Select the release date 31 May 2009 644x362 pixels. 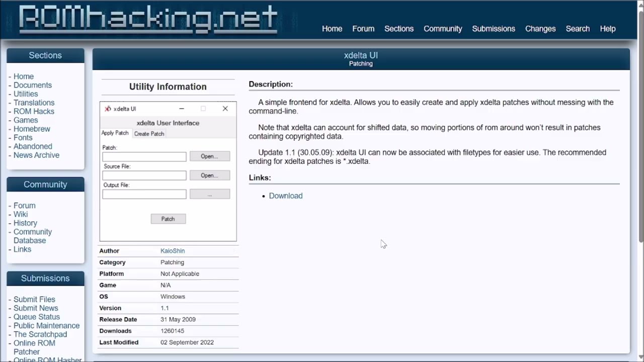point(178,320)
